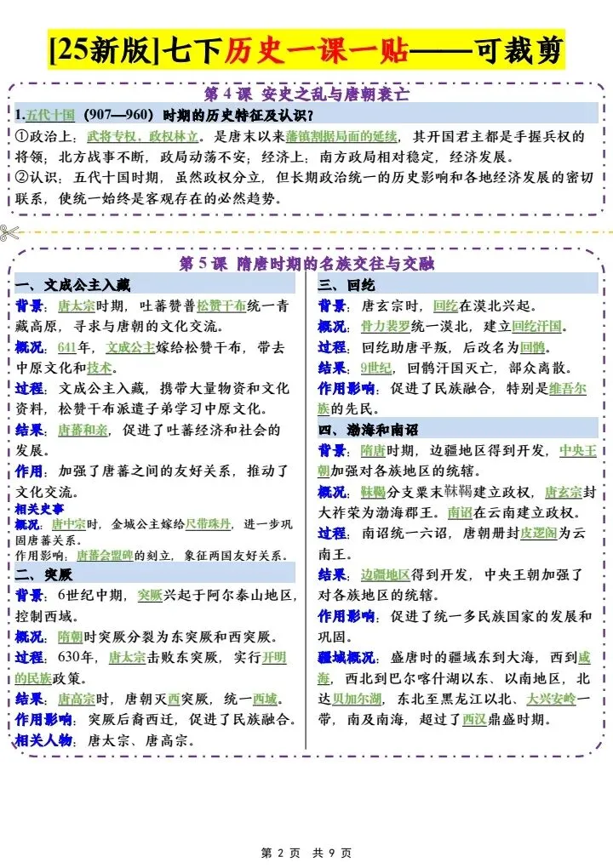Click section heading '一、文成公主入藏'
The height and width of the screenshot is (868, 613).
pyautogui.click(x=72, y=285)
